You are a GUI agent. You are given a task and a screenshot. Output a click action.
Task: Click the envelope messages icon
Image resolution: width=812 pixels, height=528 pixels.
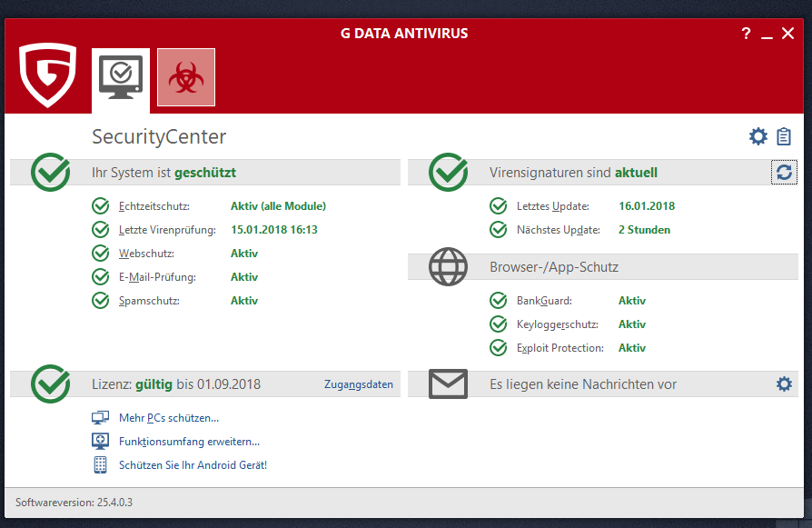point(448,384)
